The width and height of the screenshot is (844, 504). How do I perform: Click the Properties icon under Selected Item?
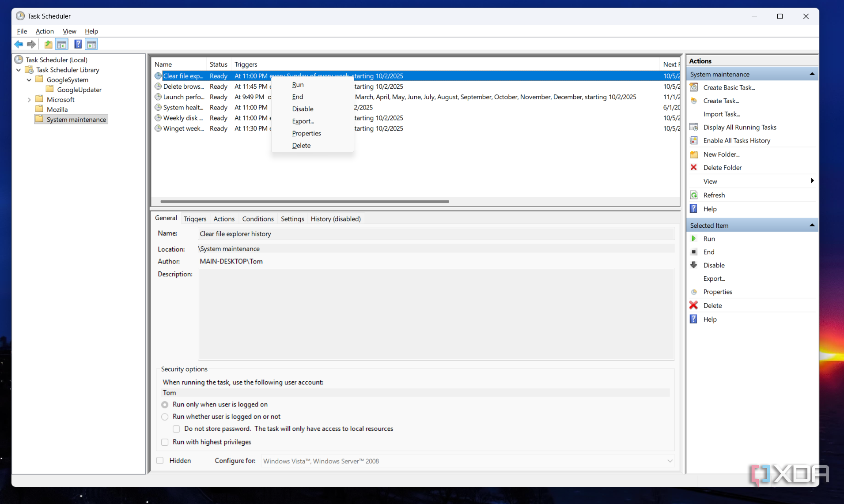tap(694, 292)
